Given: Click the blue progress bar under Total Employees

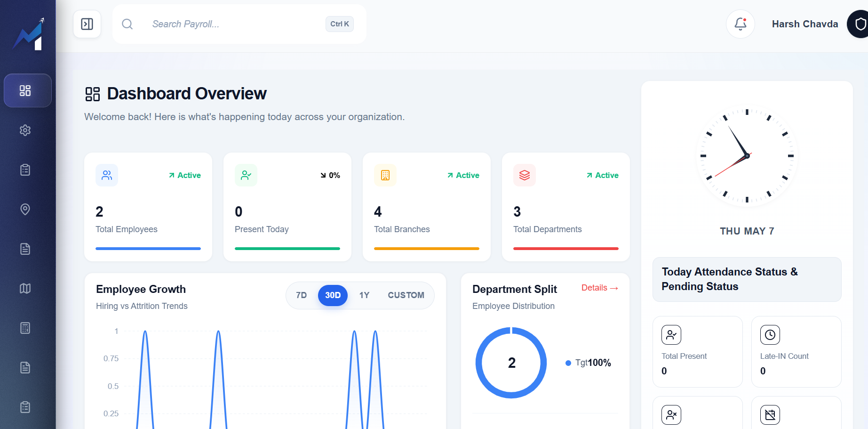Looking at the screenshot, I should pos(148,249).
